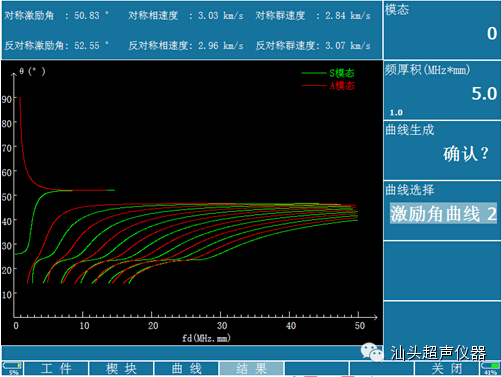Open the 曲线选择 selector 激励角曲线 2
The height and width of the screenshot is (377, 501).
pos(443,213)
